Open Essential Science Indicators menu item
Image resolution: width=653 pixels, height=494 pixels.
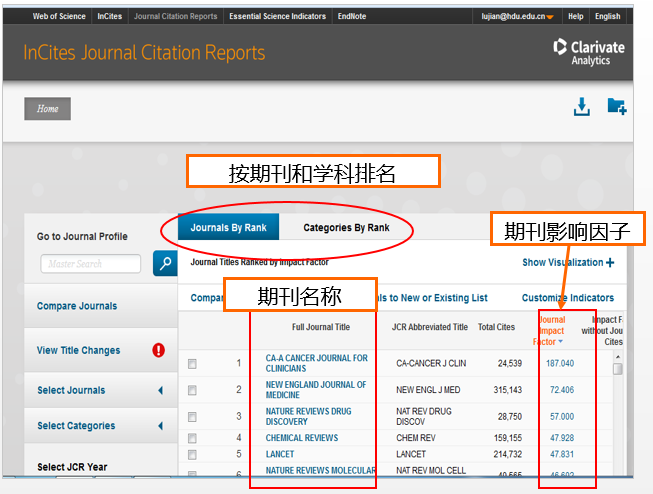[x=277, y=16]
